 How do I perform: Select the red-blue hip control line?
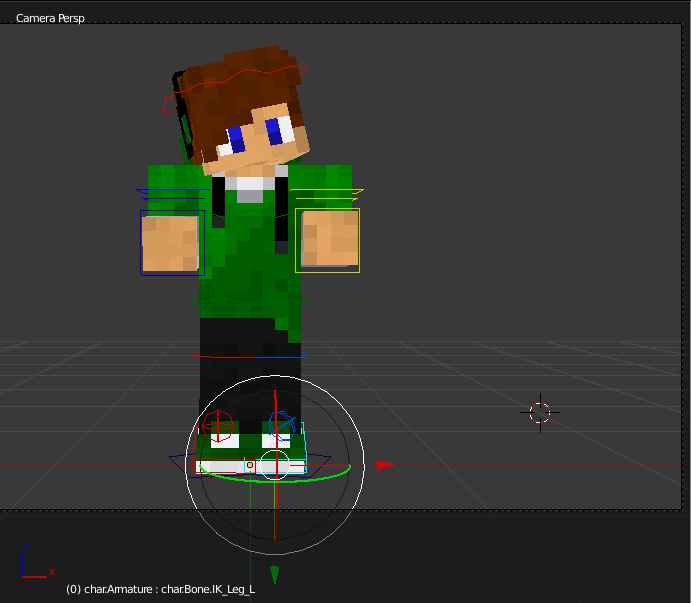[250, 355]
